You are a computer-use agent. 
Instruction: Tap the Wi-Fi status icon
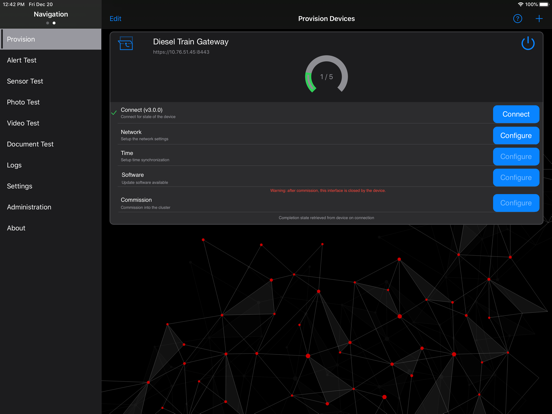pyautogui.click(x=520, y=4)
